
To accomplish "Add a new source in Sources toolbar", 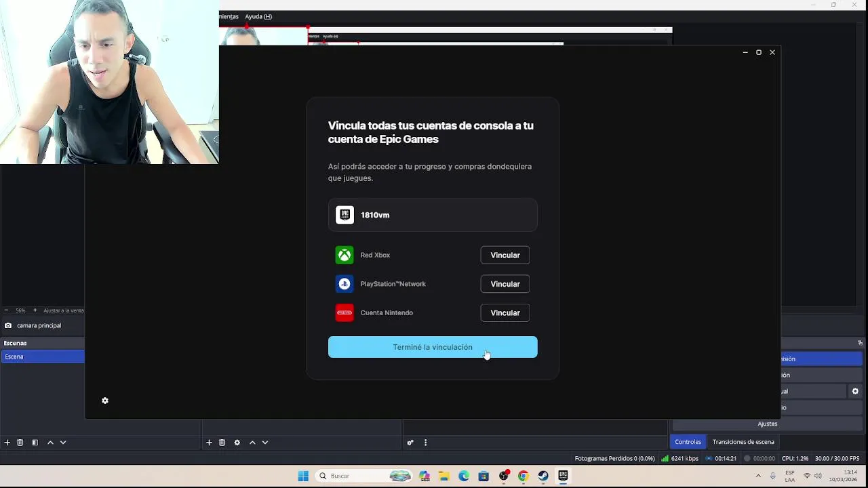I will 209,443.
